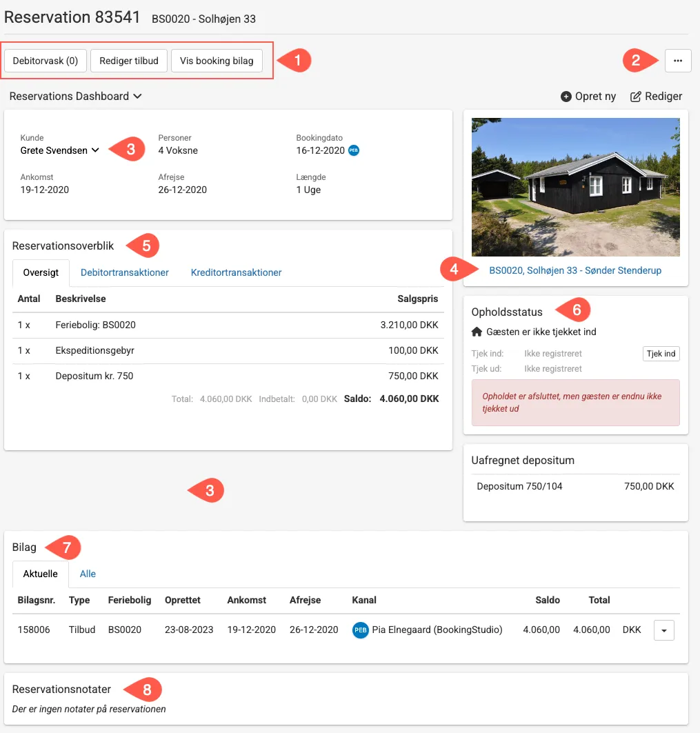Image resolution: width=700 pixels, height=733 pixels.
Task: Click the Tjek ind button
Action: pos(661,353)
